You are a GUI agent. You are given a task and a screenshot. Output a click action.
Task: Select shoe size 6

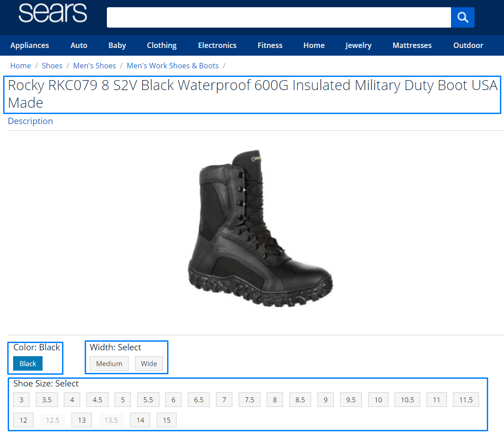pyautogui.click(x=173, y=400)
